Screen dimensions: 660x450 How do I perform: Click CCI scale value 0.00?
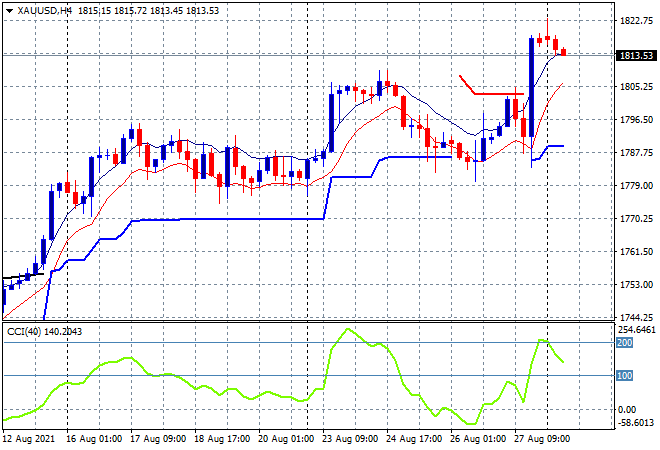(627, 410)
